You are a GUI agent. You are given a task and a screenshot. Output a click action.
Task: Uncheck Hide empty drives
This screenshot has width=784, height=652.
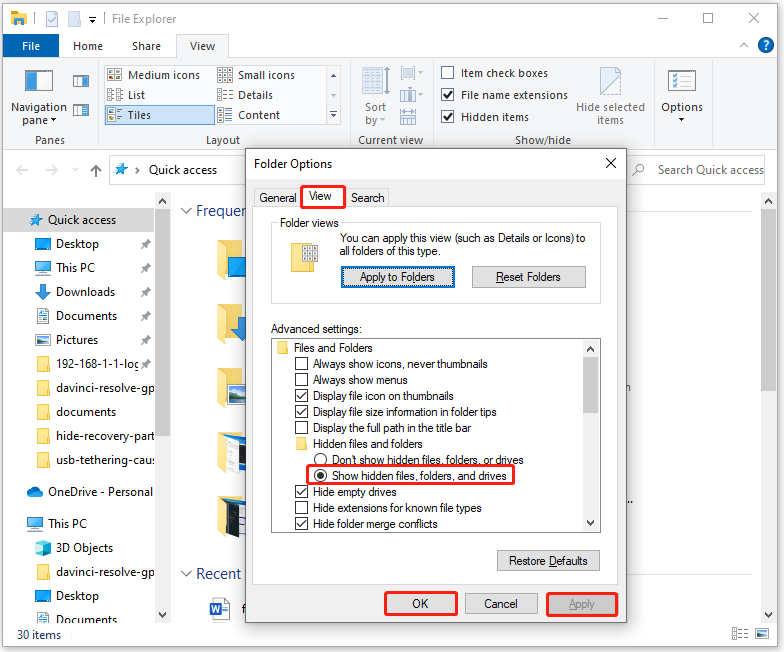tap(301, 492)
